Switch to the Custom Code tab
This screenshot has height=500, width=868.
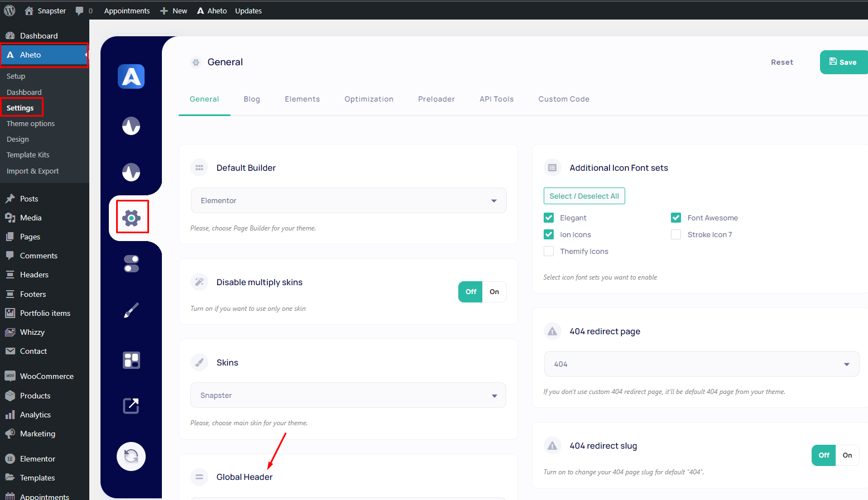click(x=564, y=99)
